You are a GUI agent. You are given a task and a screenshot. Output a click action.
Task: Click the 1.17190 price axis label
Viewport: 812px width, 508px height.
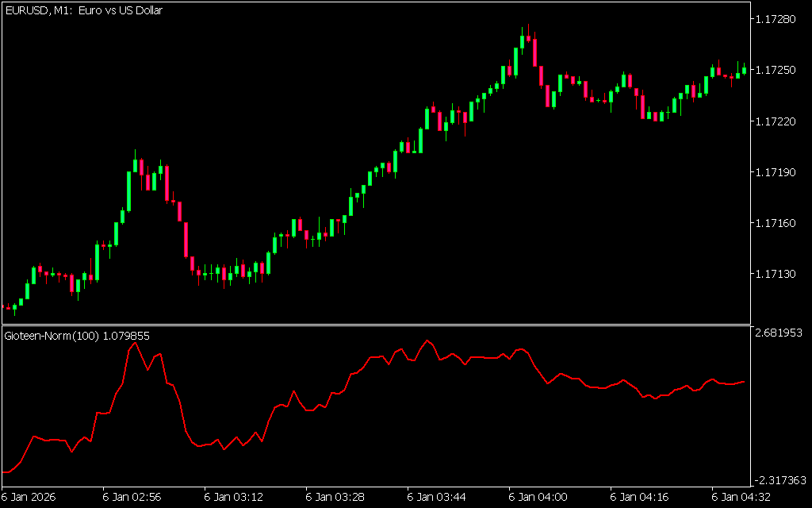click(x=778, y=172)
